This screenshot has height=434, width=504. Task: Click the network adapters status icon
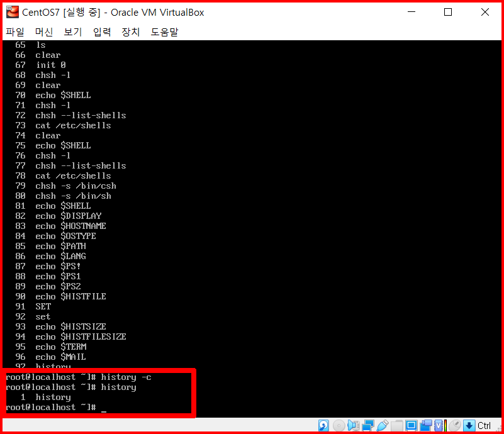pyautogui.click(x=368, y=426)
